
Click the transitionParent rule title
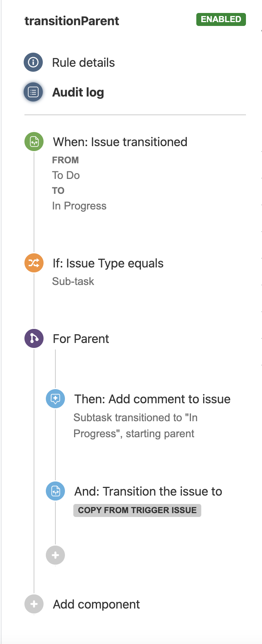click(x=72, y=21)
